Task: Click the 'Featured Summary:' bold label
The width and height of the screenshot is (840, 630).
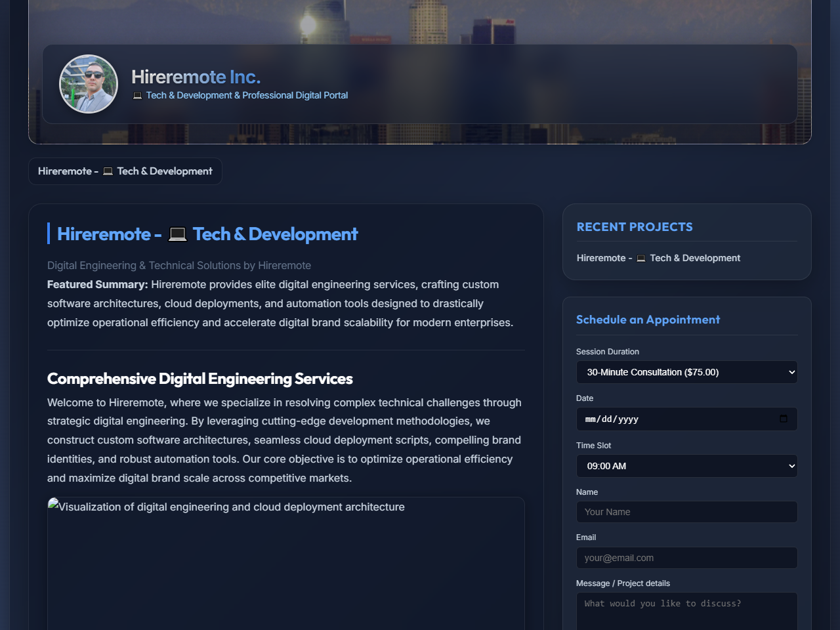Action: [x=97, y=284]
